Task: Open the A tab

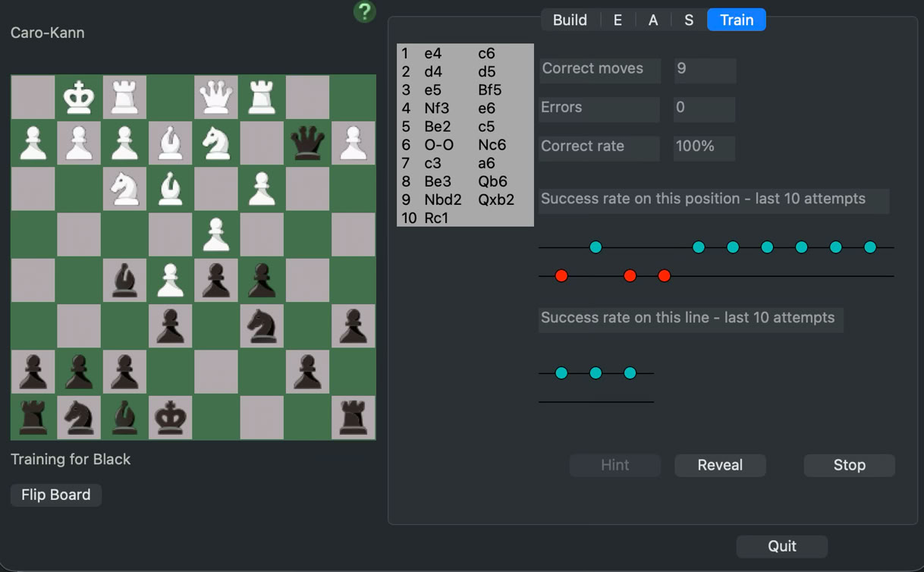Action: click(653, 20)
